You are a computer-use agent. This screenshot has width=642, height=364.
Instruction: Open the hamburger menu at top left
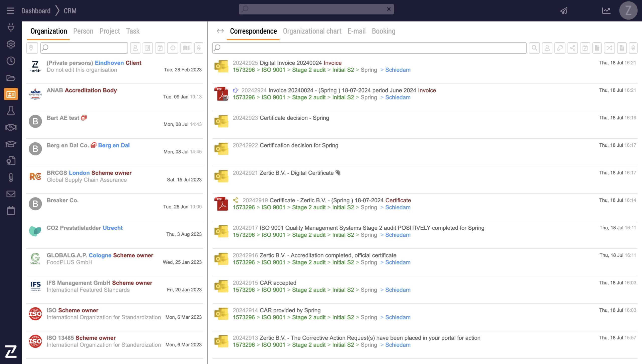pos(10,11)
